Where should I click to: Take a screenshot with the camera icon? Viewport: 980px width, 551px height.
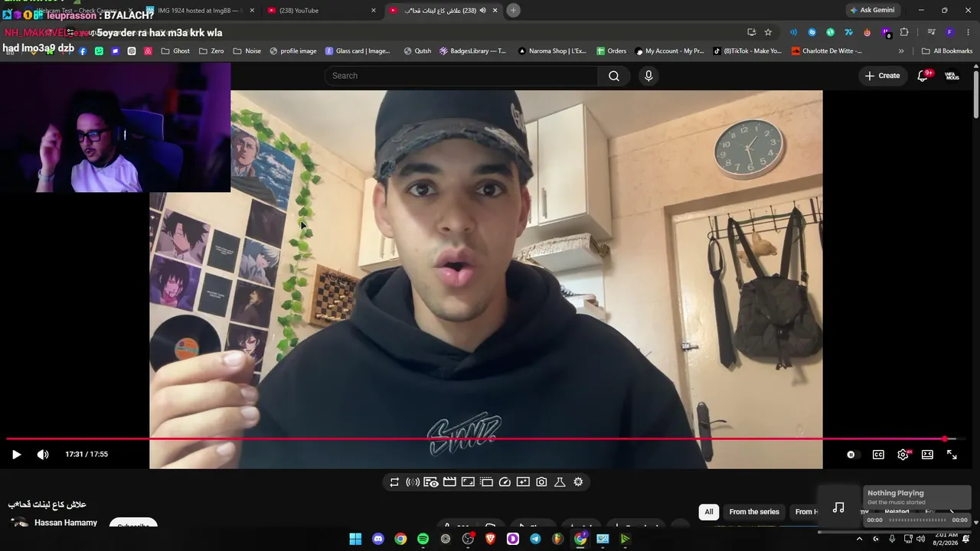click(541, 482)
